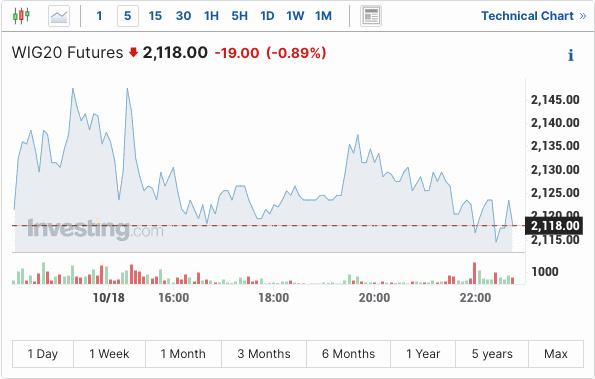Viewport: 595px width, 379px height.
Task: Choose the 6 Months range
Action: 348,354
